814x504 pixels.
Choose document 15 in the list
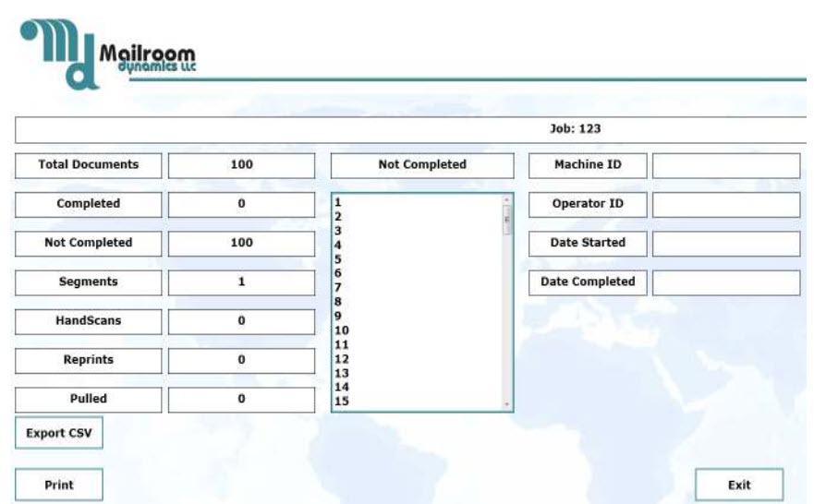342,401
